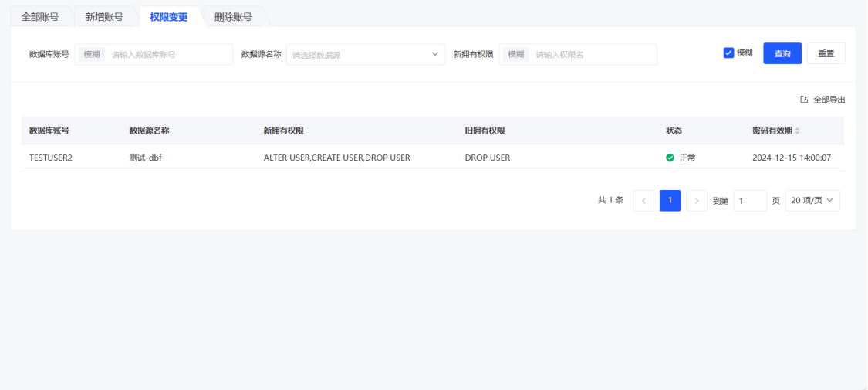Viewport: 868px width, 390px height.
Task: Click the 旧拥有权限 column header
Action: (x=485, y=131)
